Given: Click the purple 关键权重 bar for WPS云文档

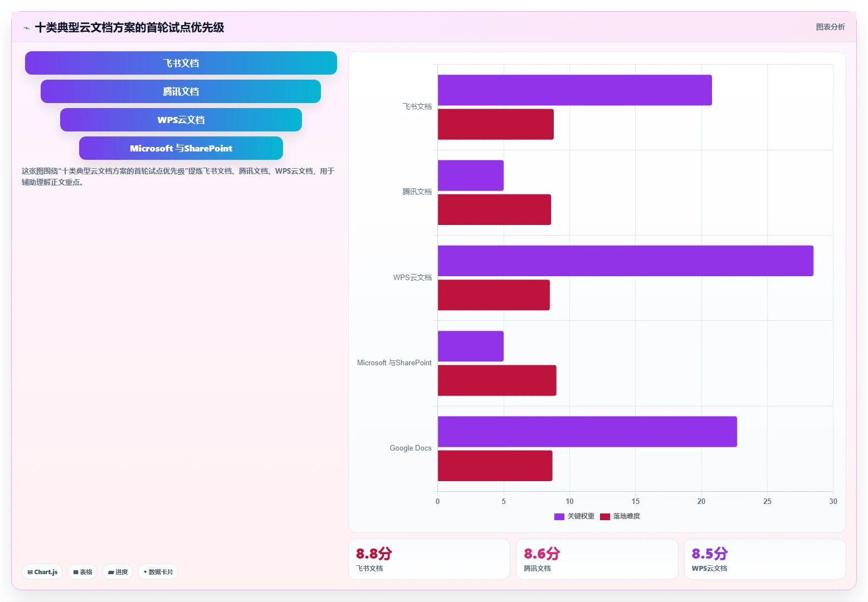Looking at the screenshot, I should tap(626, 261).
